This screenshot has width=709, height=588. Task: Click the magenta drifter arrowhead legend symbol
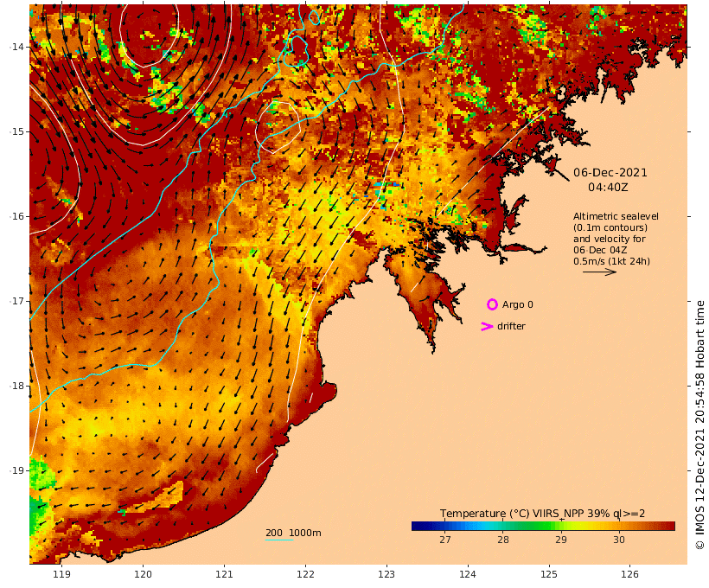[487, 326]
